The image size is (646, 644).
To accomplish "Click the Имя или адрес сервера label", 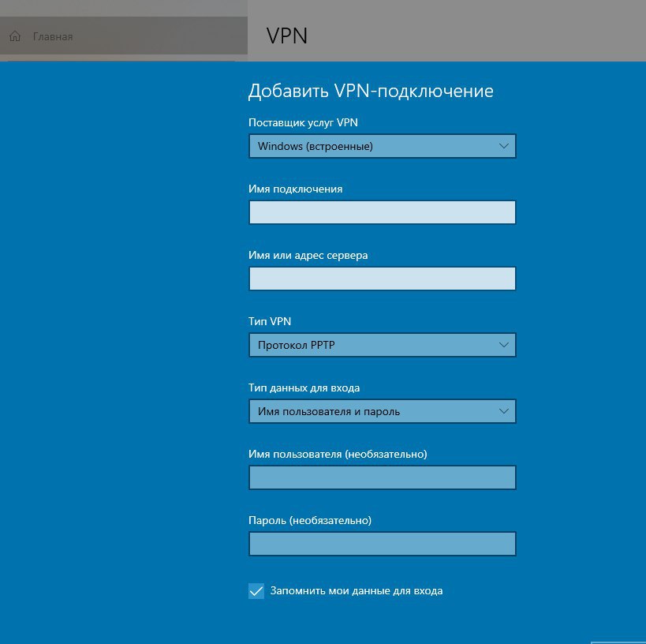I will tap(308, 255).
